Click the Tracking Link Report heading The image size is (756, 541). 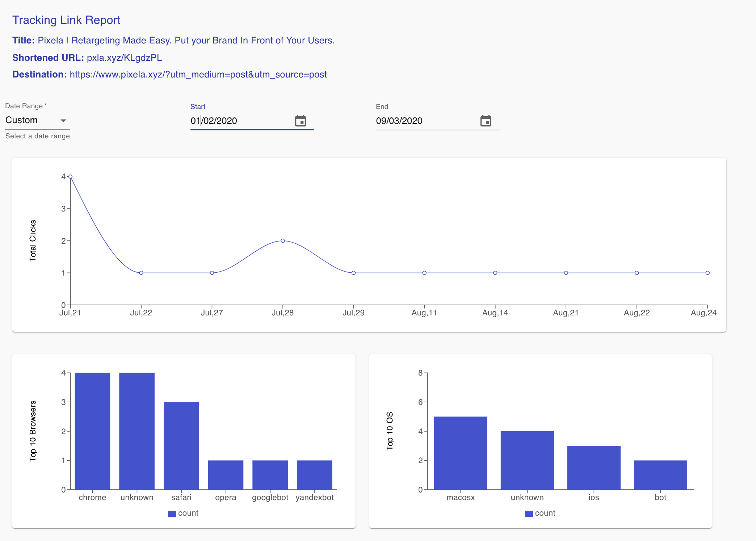tap(66, 20)
